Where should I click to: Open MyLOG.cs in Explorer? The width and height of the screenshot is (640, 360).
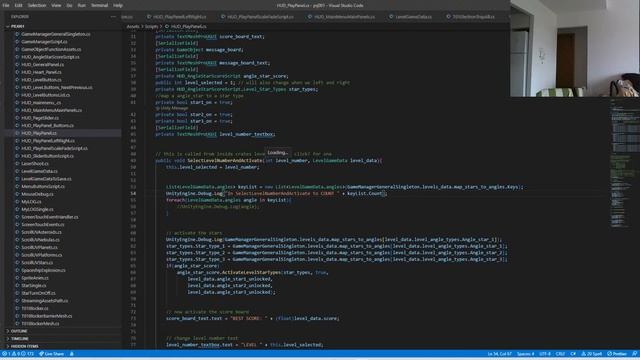click(x=31, y=202)
